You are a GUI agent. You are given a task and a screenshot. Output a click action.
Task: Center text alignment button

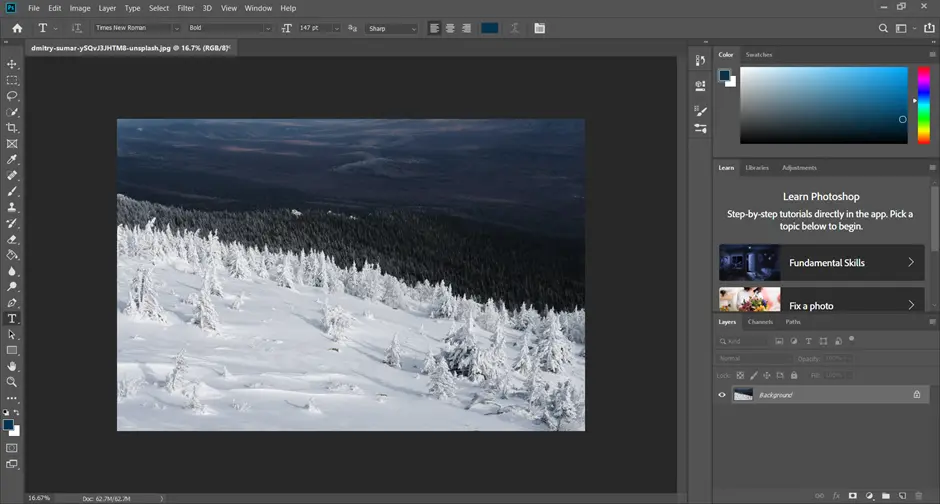pos(450,28)
